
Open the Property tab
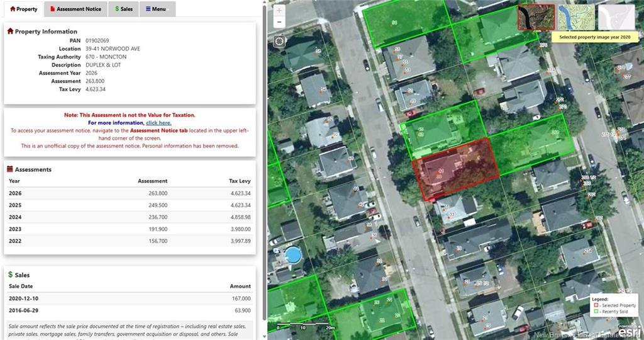click(x=23, y=9)
